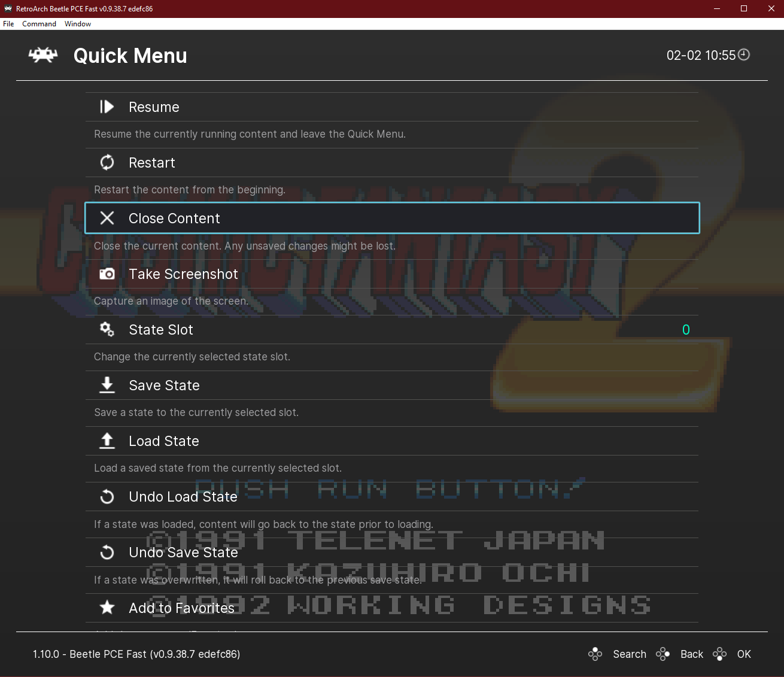The width and height of the screenshot is (784, 677).
Task: Click the 02-02 10:55 date time text
Action: [701, 55]
